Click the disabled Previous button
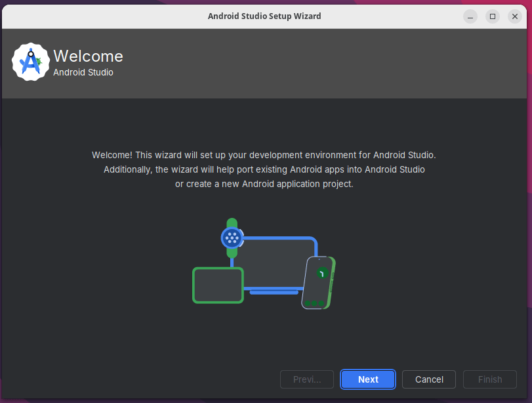The width and height of the screenshot is (532, 403). click(307, 379)
